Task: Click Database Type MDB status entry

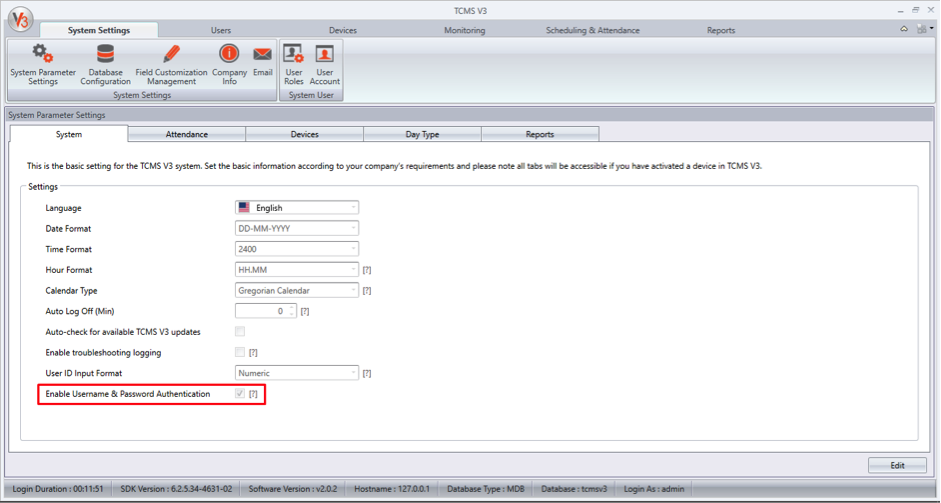Action: 486,489
